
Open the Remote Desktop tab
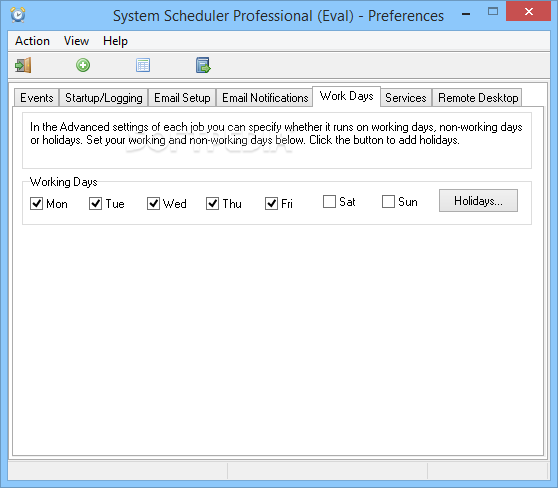pyautogui.click(x=478, y=98)
